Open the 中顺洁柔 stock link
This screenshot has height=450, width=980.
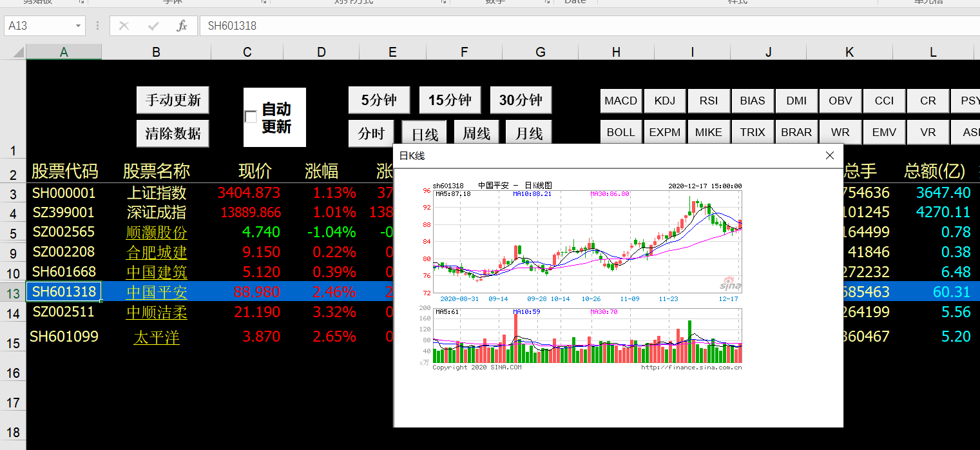point(157,312)
